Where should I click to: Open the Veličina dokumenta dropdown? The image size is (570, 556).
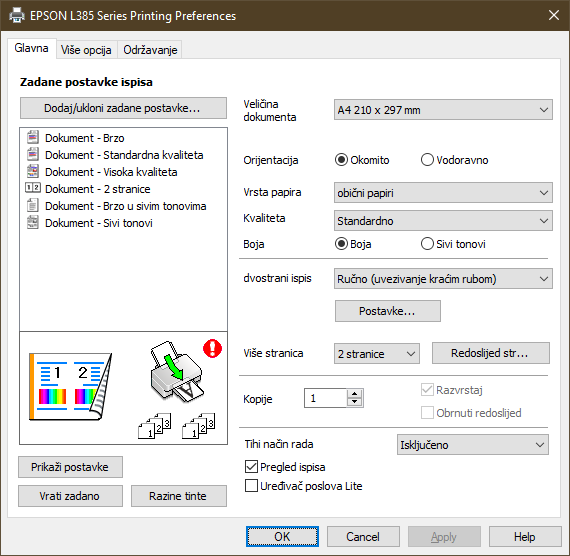pyautogui.click(x=443, y=109)
